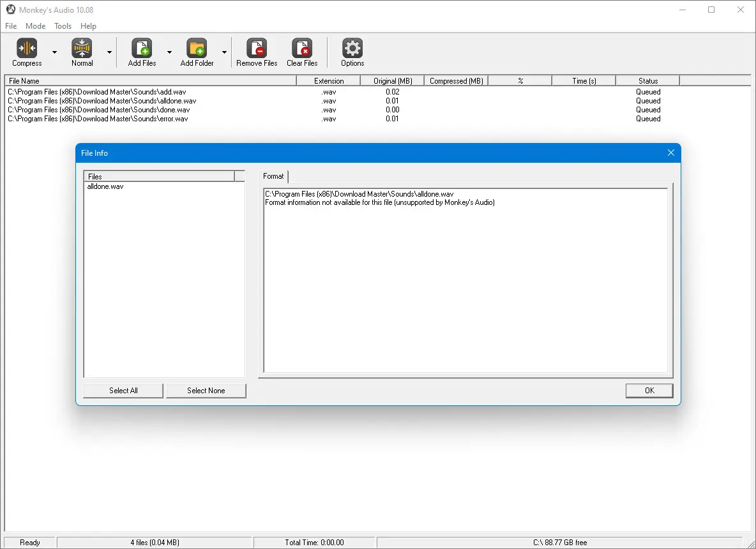The width and height of the screenshot is (756, 549).
Task: Open the Help menu
Action: pyautogui.click(x=88, y=26)
